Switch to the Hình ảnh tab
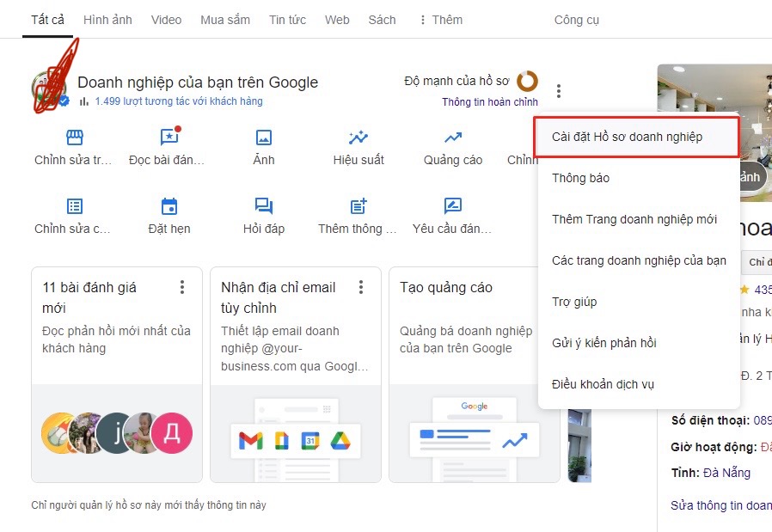772x532 pixels. click(x=107, y=20)
